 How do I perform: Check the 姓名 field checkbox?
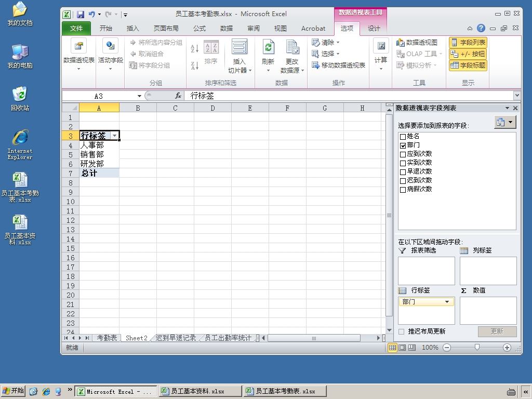403,137
